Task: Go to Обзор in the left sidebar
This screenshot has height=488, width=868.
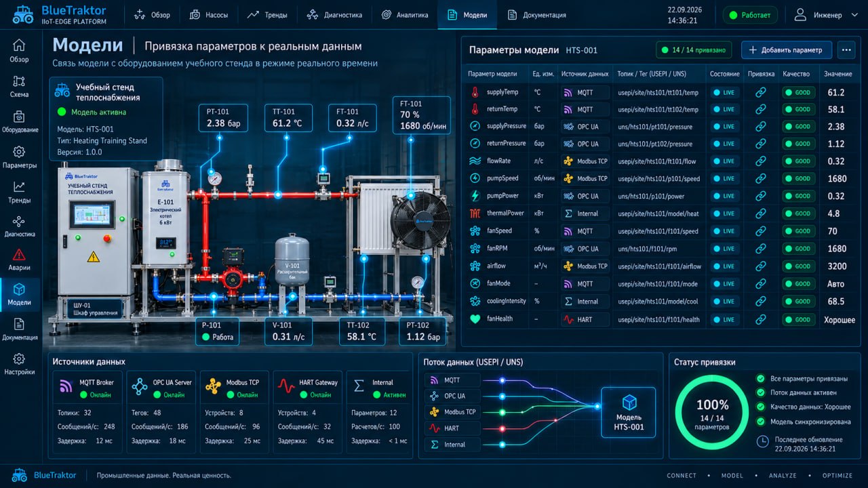Action: tap(19, 51)
